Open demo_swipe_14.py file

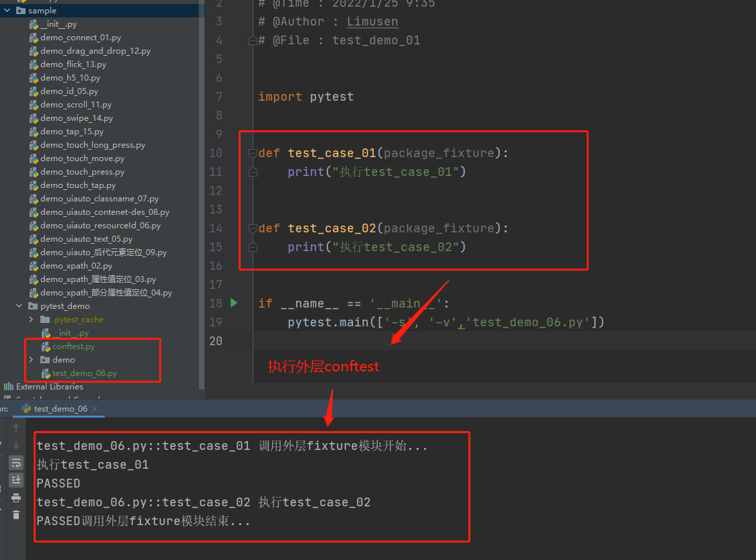pos(77,118)
